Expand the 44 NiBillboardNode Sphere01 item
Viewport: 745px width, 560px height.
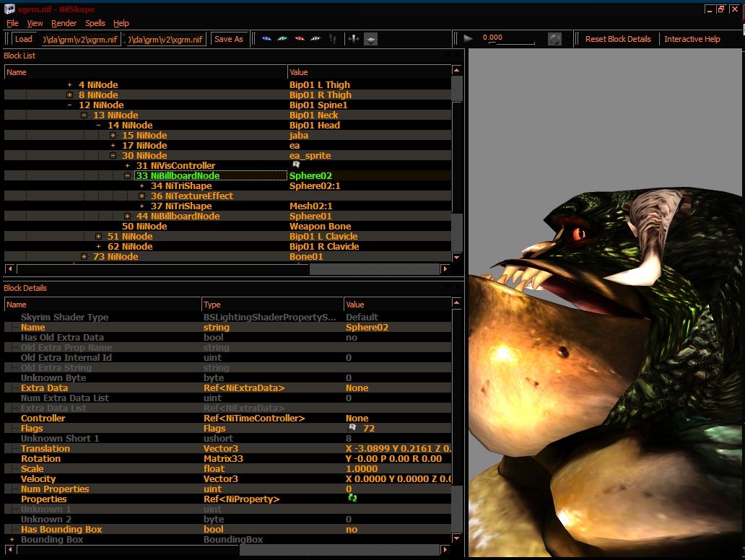point(127,216)
